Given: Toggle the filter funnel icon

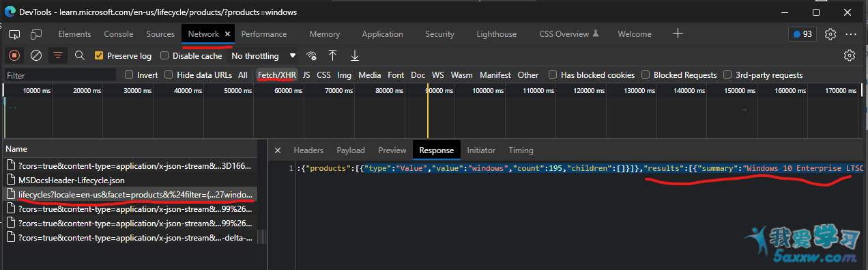Looking at the screenshot, I should coord(58,55).
